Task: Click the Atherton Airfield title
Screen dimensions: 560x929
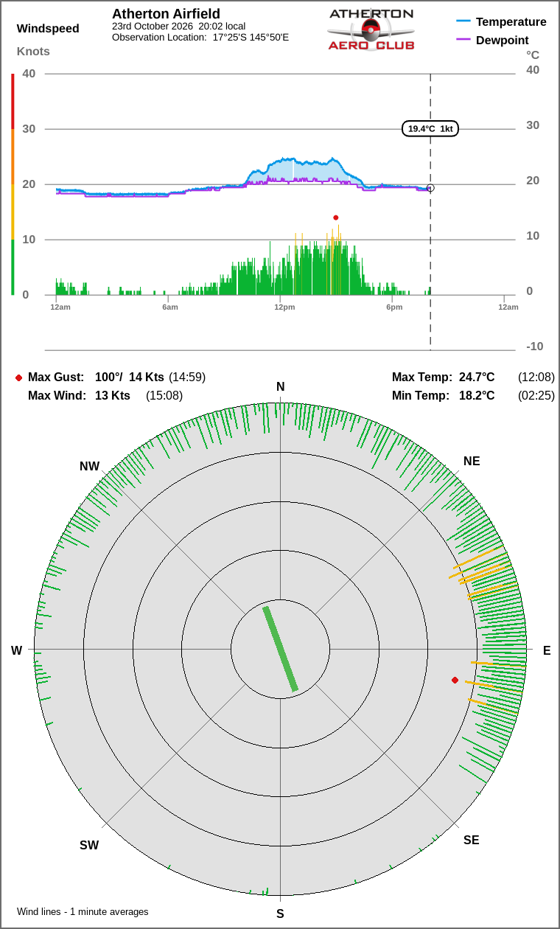Action: click(x=166, y=14)
